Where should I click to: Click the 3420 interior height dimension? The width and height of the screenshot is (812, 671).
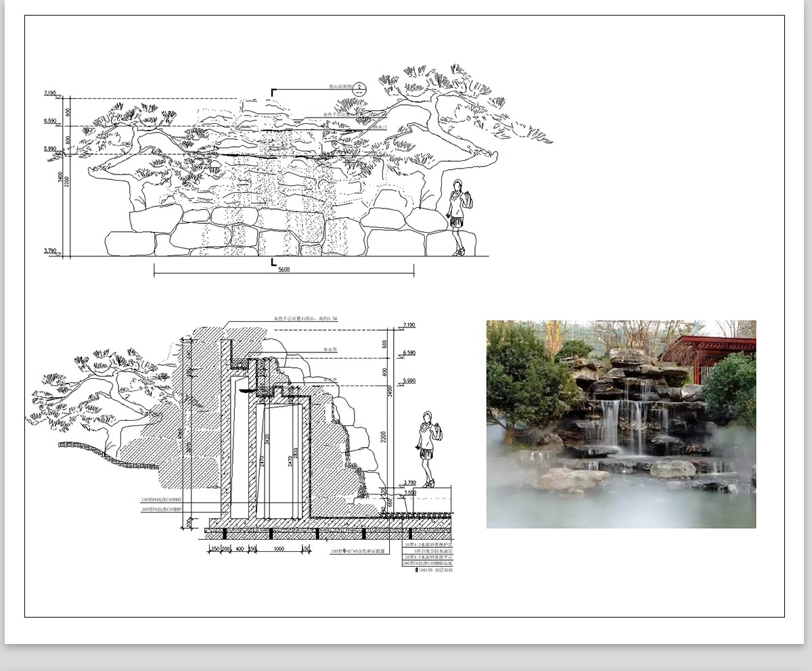pos(267,440)
